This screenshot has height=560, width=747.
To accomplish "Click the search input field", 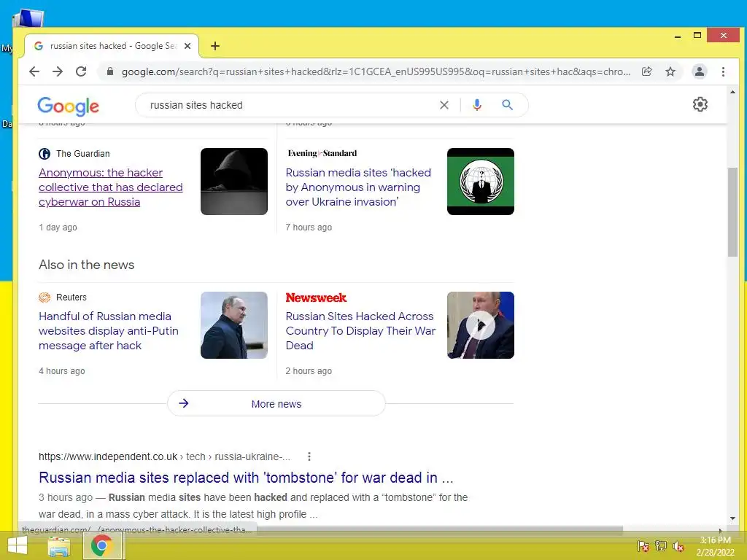I will 290,105.
